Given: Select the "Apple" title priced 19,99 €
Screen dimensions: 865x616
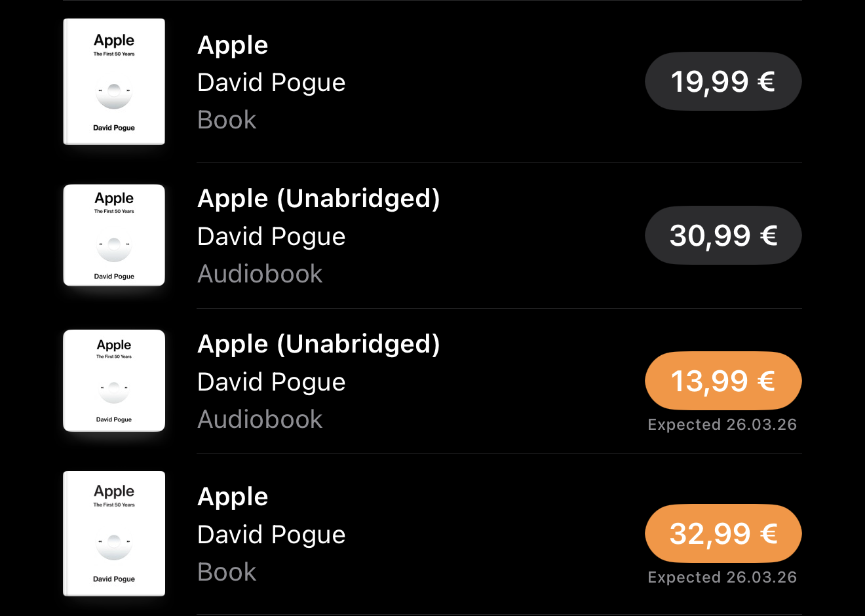Looking at the screenshot, I should 233,45.
